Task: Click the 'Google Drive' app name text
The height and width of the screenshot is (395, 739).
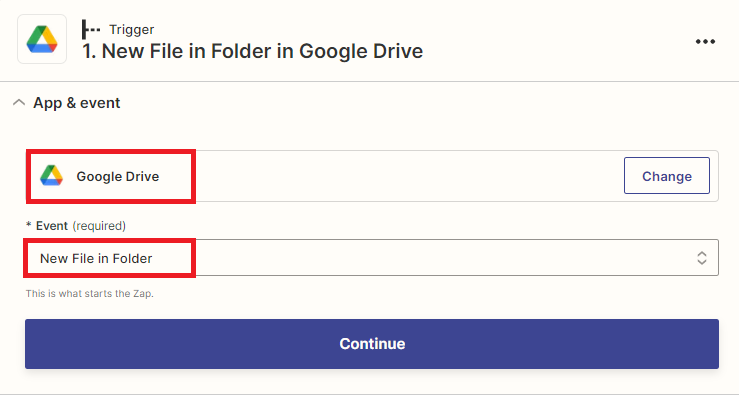Action: pyautogui.click(x=118, y=176)
